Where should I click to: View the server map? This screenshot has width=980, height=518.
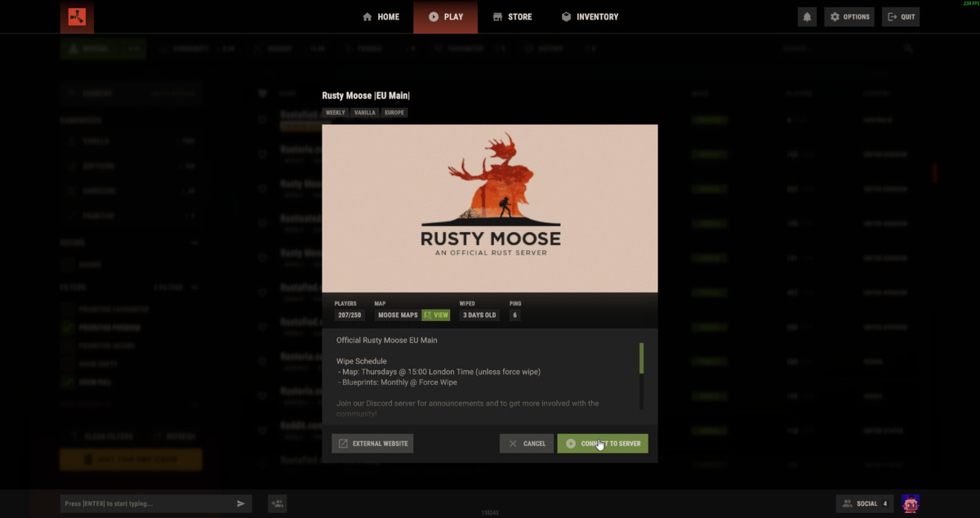tap(436, 315)
